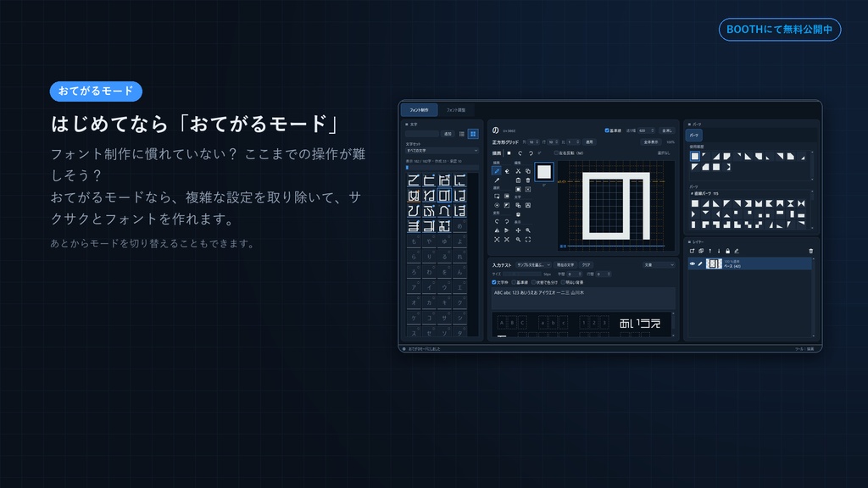
Task: Click the rotate counterclockwise transform icon
Action: 497,221
